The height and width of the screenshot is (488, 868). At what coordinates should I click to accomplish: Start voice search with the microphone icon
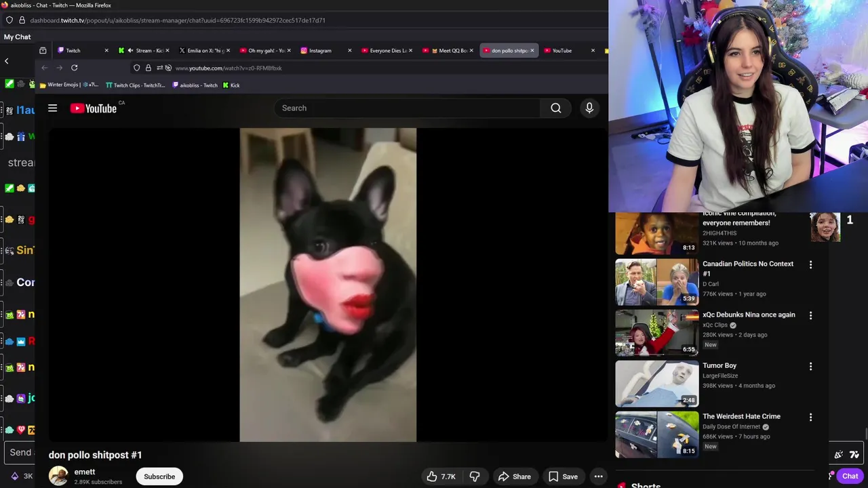pyautogui.click(x=589, y=108)
